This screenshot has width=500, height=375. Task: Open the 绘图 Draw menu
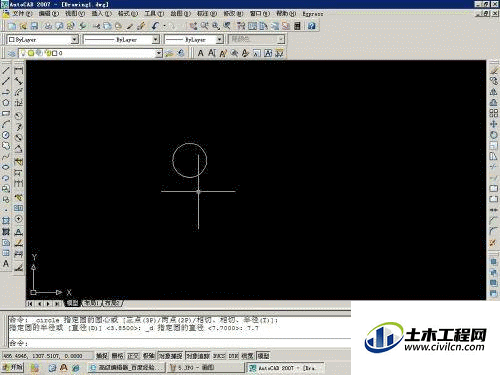[x=181, y=14]
